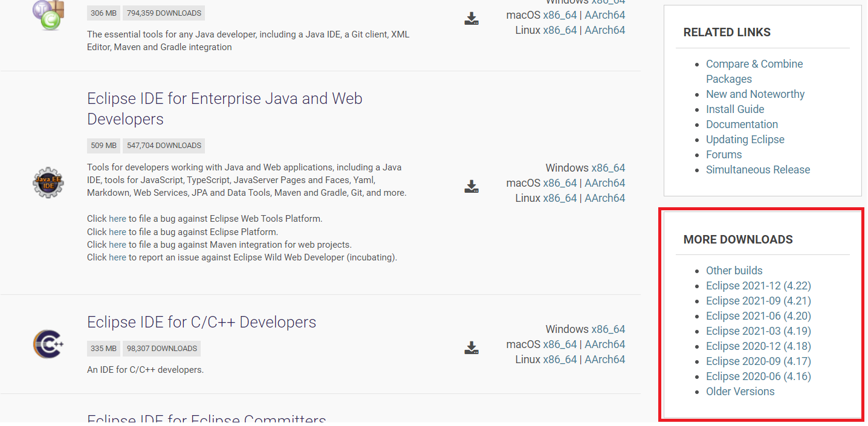868x426 pixels.
Task: Open Eclipse 2021-03 (4.19) download link
Action: point(759,331)
